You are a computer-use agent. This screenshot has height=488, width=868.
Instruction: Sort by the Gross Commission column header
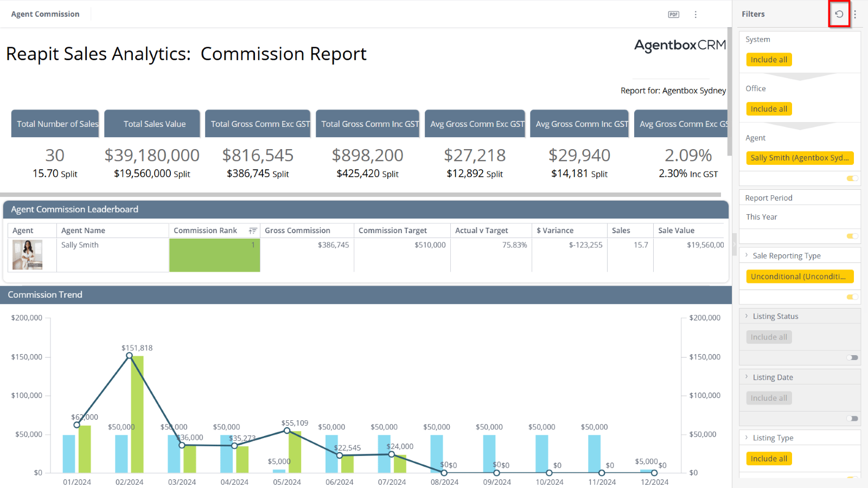coord(297,230)
